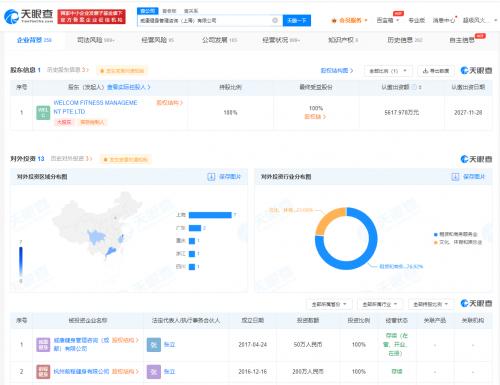
Task: Expand the 全部比例 (1) dropdown
Action: point(388,71)
